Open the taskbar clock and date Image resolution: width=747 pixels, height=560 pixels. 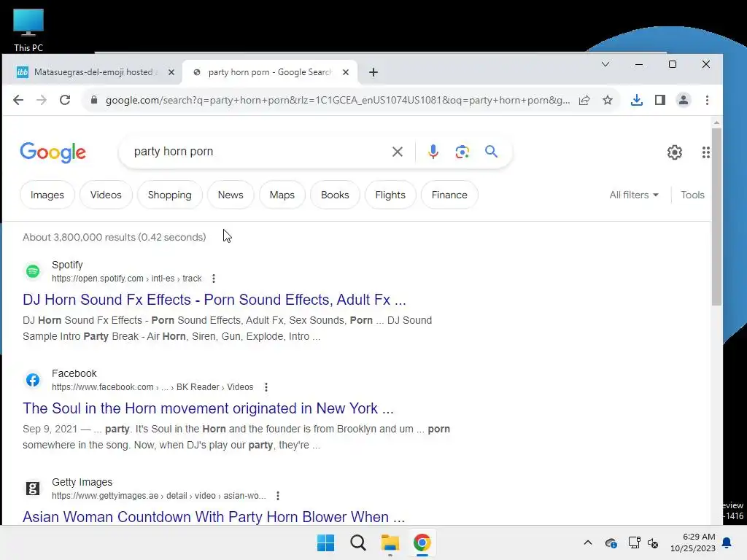[693, 542]
